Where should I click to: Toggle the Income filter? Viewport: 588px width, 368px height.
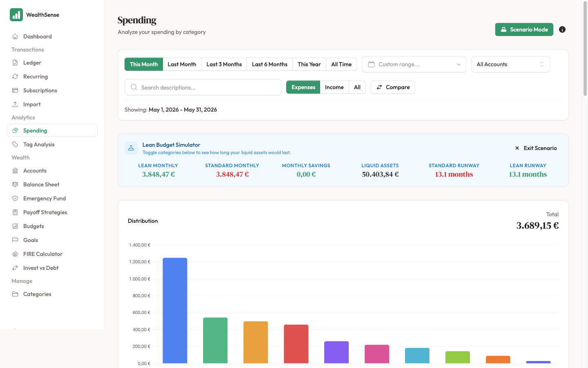334,87
